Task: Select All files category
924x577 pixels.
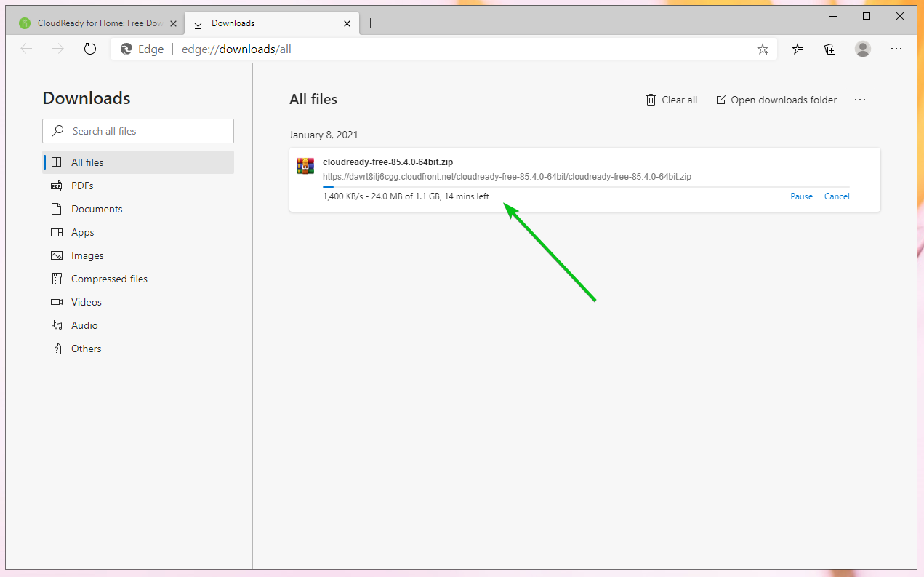Action: click(138, 162)
